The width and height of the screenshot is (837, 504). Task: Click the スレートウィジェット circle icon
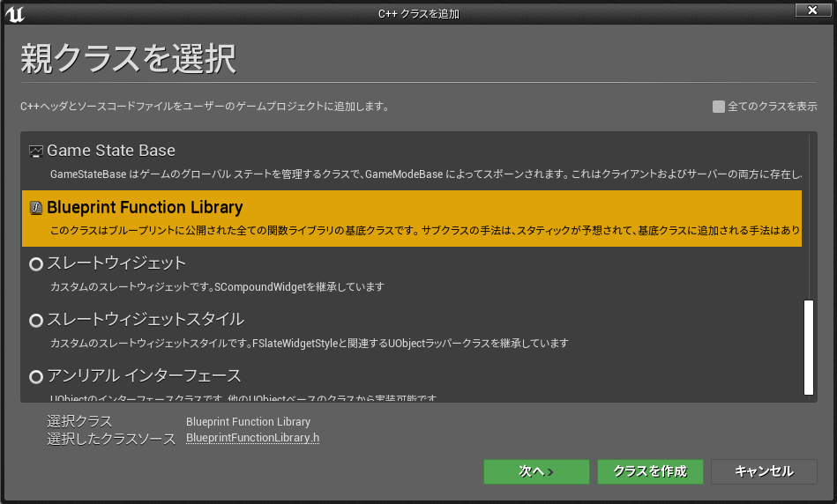tap(36, 264)
